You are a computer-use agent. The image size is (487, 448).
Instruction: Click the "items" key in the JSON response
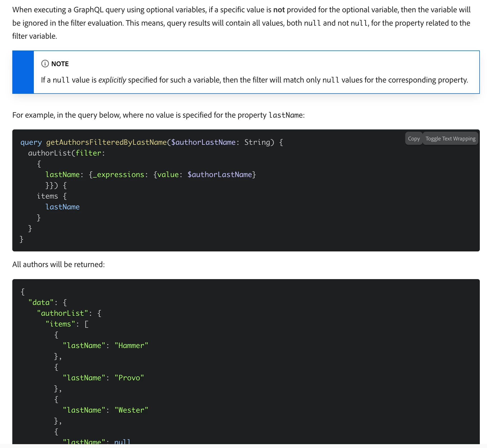coord(60,324)
